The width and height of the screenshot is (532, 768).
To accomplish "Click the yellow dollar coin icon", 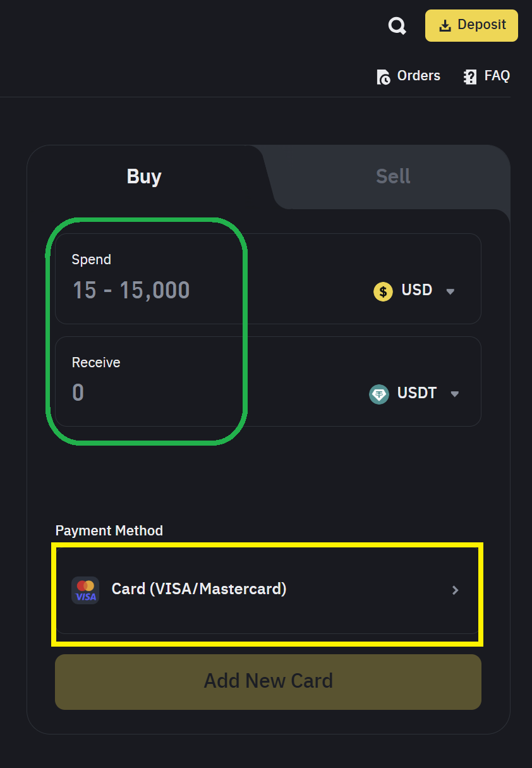I will tap(383, 291).
